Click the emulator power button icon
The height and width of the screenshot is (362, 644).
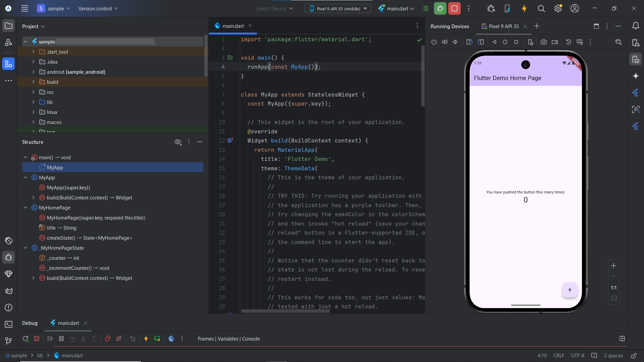pos(434,42)
